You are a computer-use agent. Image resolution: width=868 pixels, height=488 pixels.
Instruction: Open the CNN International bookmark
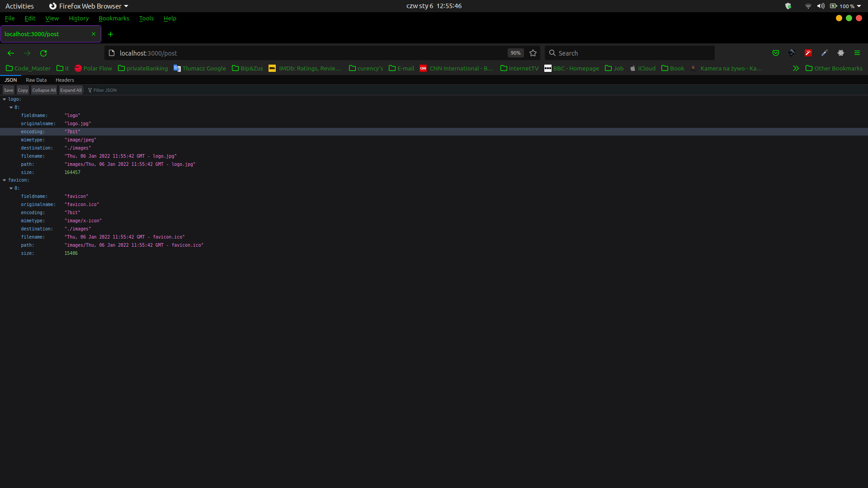(457, 69)
